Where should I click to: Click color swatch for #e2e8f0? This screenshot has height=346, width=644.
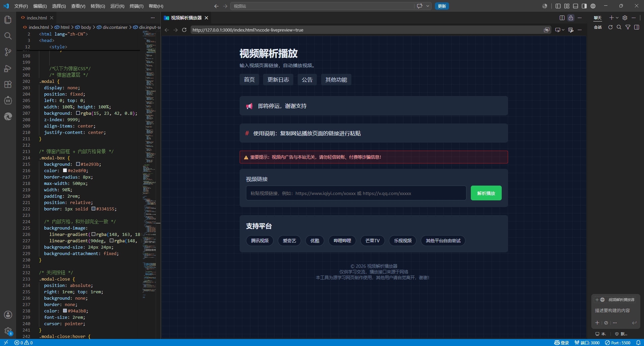pyautogui.click(x=65, y=170)
